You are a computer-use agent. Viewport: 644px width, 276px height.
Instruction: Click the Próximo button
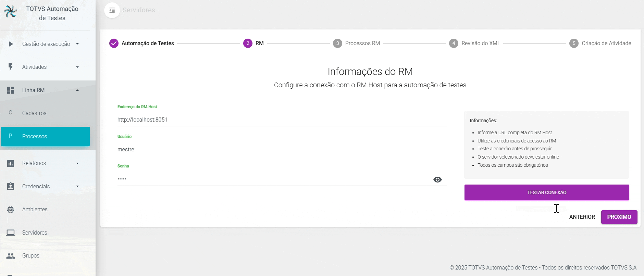tap(619, 217)
